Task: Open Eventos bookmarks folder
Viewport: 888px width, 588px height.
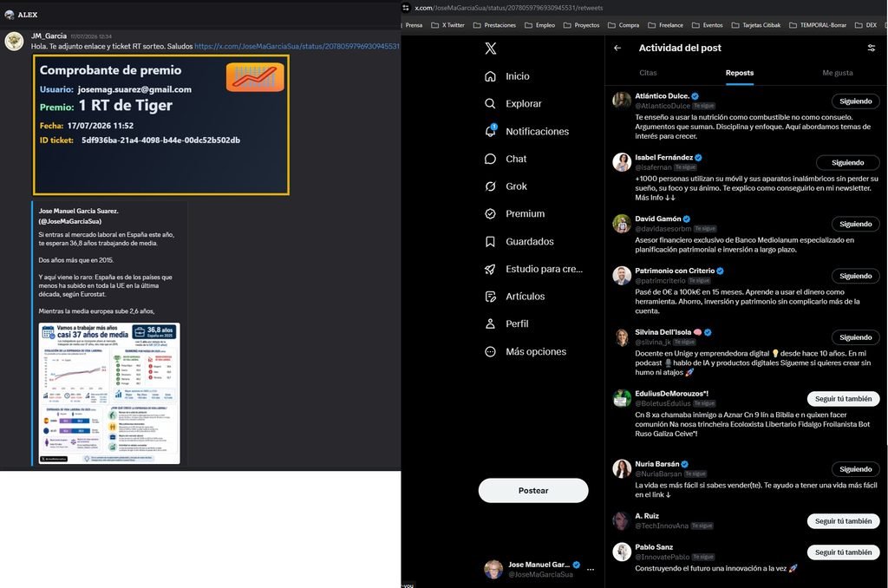Action: click(x=707, y=25)
